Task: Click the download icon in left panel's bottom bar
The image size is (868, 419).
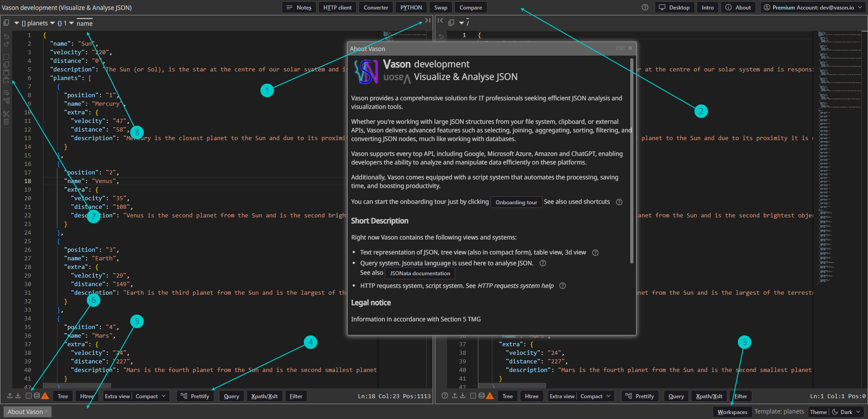Action: (18, 396)
